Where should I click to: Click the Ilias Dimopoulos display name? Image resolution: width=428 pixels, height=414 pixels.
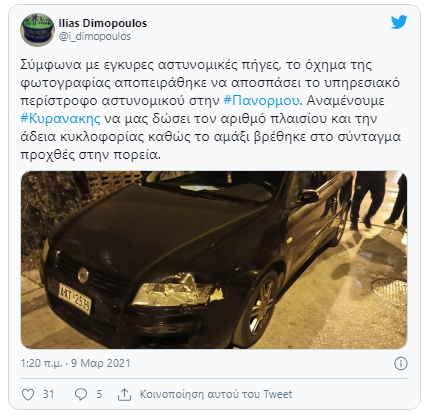click(x=103, y=23)
